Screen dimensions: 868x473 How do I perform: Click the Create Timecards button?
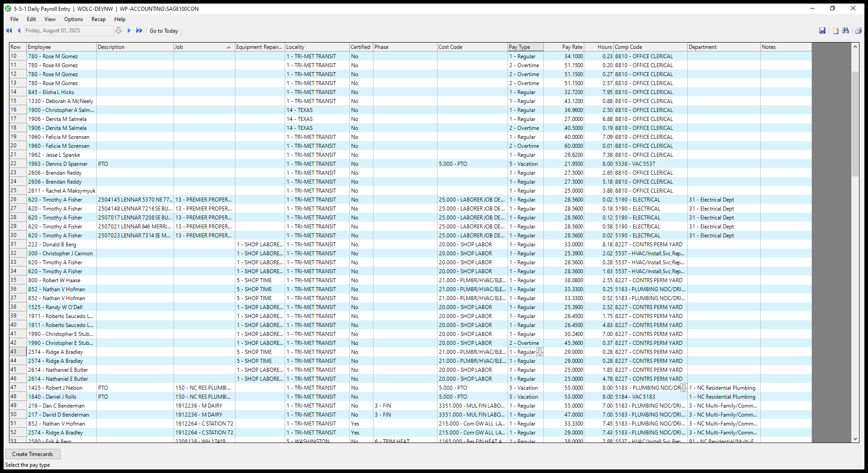click(33, 454)
